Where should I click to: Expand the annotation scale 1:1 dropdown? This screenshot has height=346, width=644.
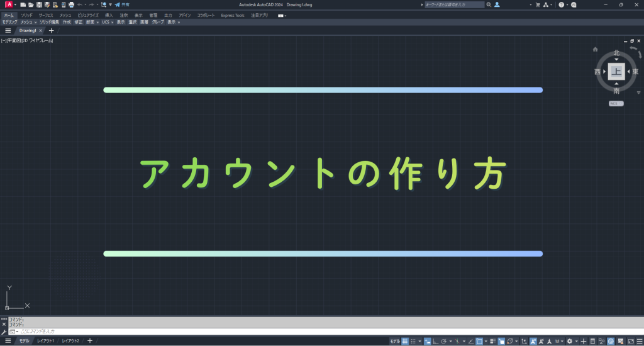click(x=558, y=341)
